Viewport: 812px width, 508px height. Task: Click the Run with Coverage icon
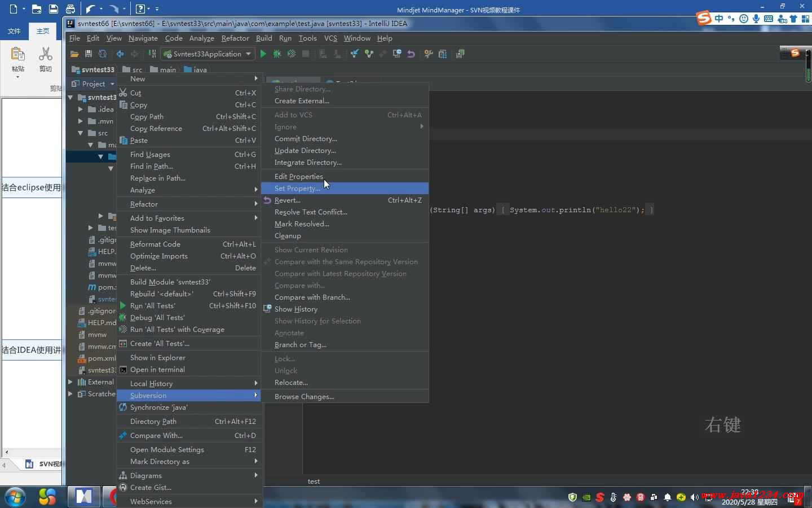(x=291, y=54)
